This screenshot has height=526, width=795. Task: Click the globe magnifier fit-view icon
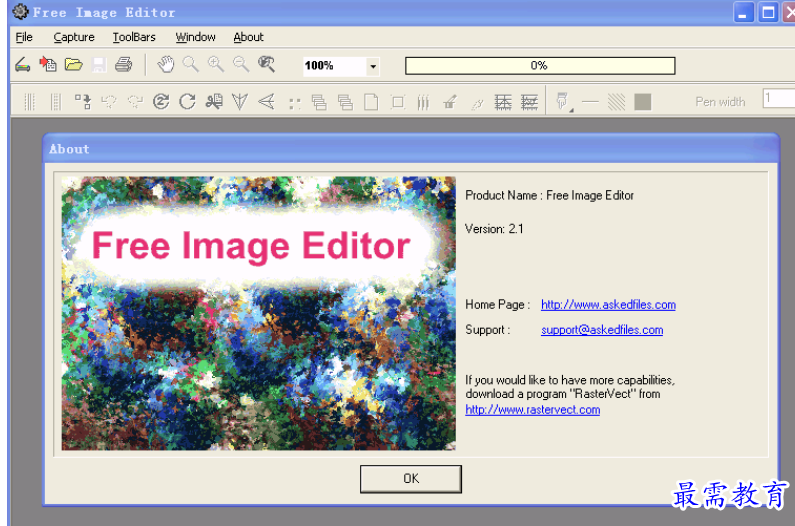pyautogui.click(x=266, y=64)
